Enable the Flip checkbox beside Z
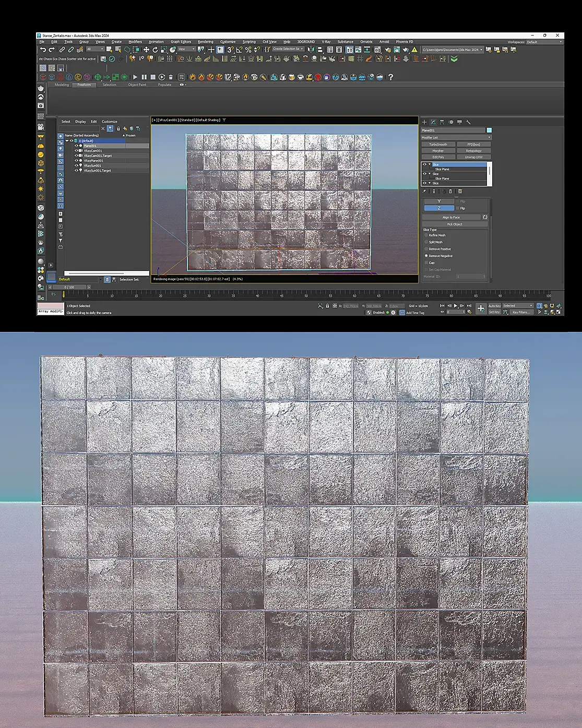582x728 pixels. tap(458, 208)
